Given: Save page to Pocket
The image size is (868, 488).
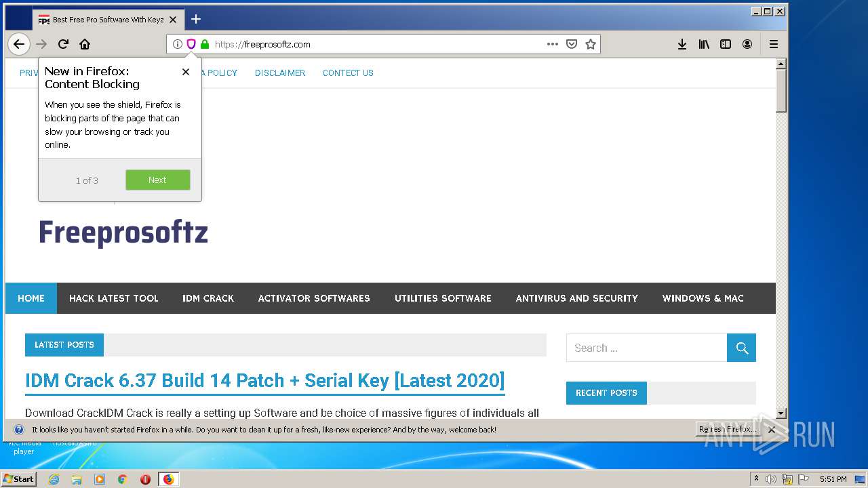Looking at the screenshot, I should click(x=572, y=44).
